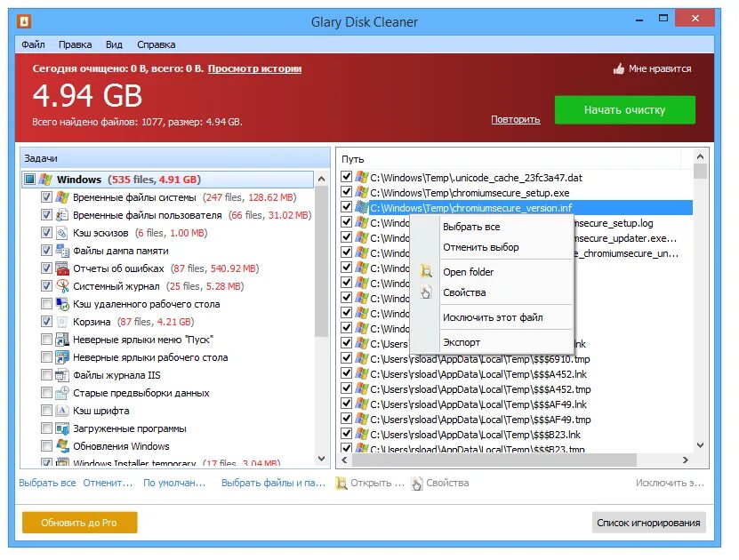Enable 'Файлы журнала IIS' checkbox
The width and height of the screenshot is (739, 560).
click(46, 375)
